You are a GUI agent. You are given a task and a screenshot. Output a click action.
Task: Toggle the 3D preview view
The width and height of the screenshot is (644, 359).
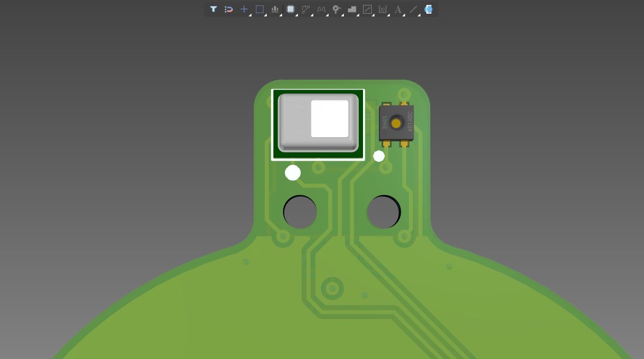click(428, 9)
